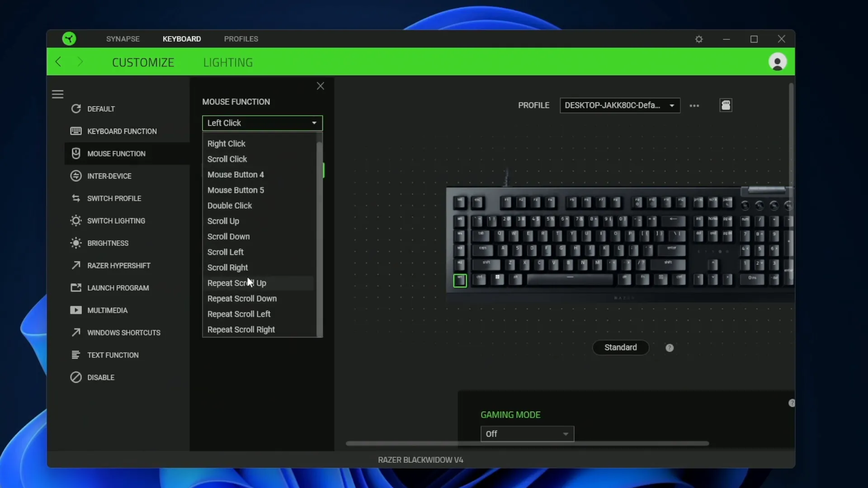Click the dropdown list scrollbar
868x488 pixels.
(x=320, y=239)
